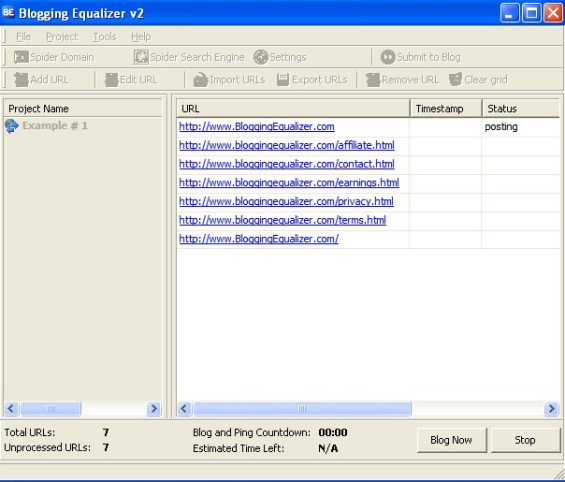This screenshot has height=482, width=565.
Task: Click the Project Name column header
Action: point(83,108)
